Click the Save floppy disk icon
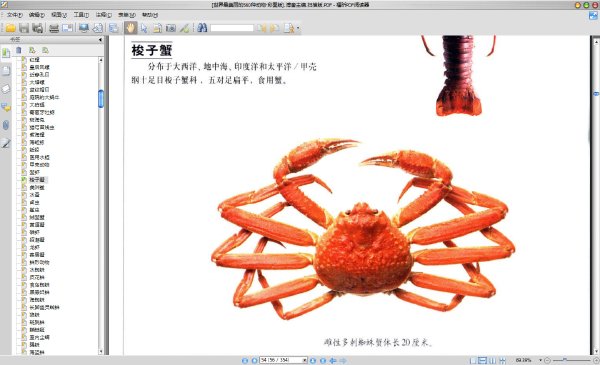This screenshot has height=365, width=600. pyautogui.click(x=24, y=28)
